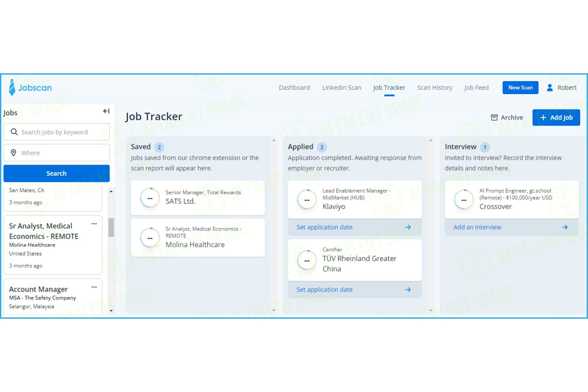This screenshot has width=588, height=392.
Task: Click the Interview column title
Action: [461, 147]
